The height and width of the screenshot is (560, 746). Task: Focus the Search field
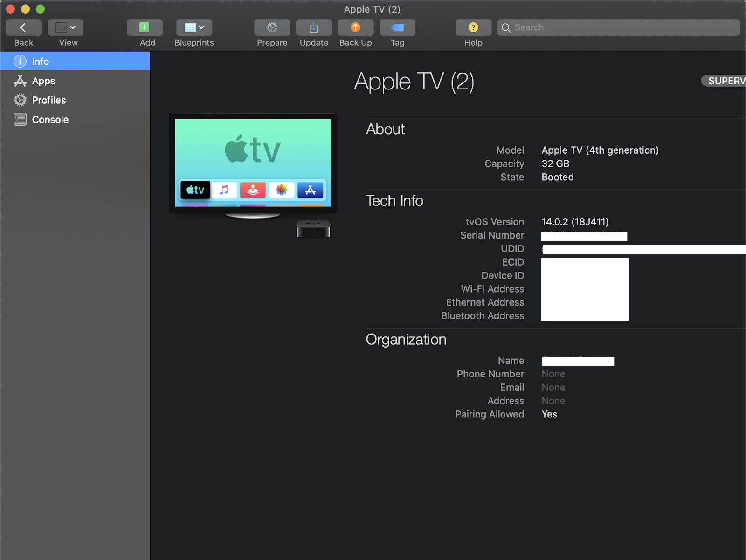[618, 27]
